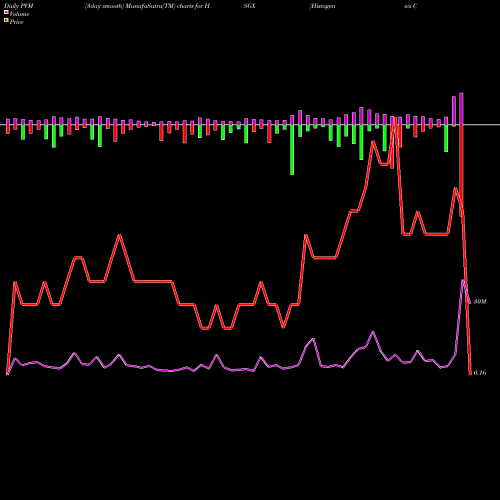Click the MunafaSutra charts title text
The width and height of the screenshot is (500, 500).
coord(147,6)
